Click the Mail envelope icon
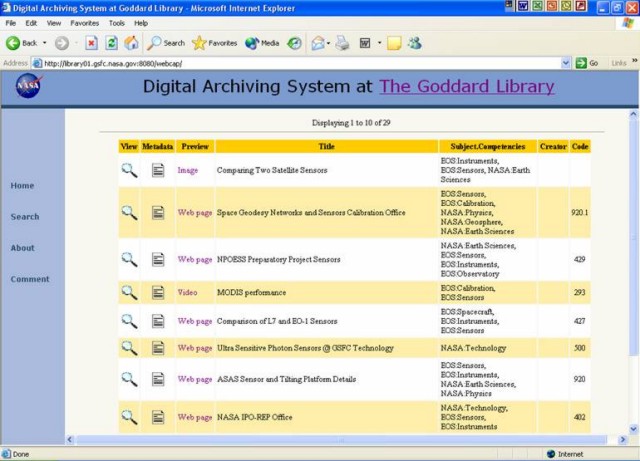The height and width of the screenshot is (461, 640). 318,43
